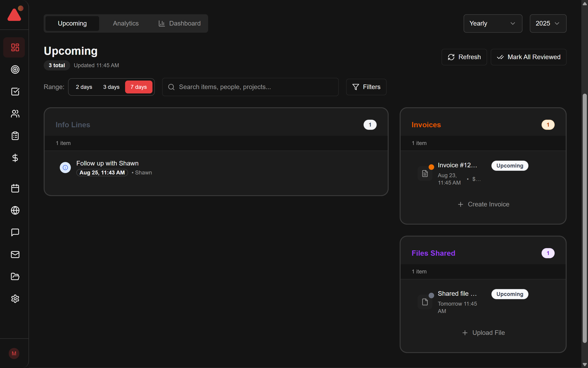Image resolution: width=588 pixels, height=368 pixels.
Task: Open the target goals icon in the sidebar
Action: coord(15,70)
